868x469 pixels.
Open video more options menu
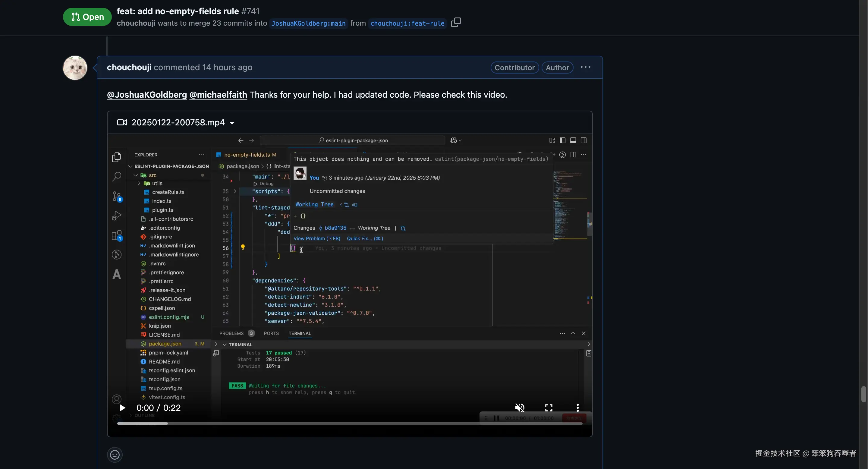point(577,408)
